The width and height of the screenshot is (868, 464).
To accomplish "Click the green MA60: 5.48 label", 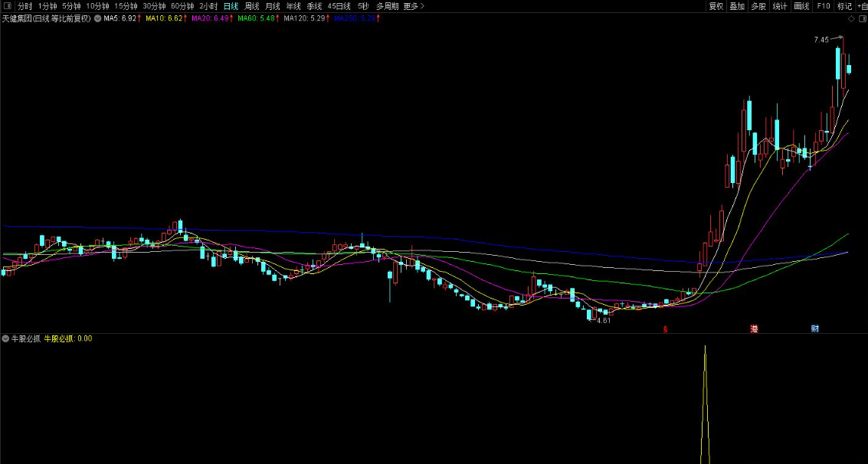I will [x=258, y=18].
